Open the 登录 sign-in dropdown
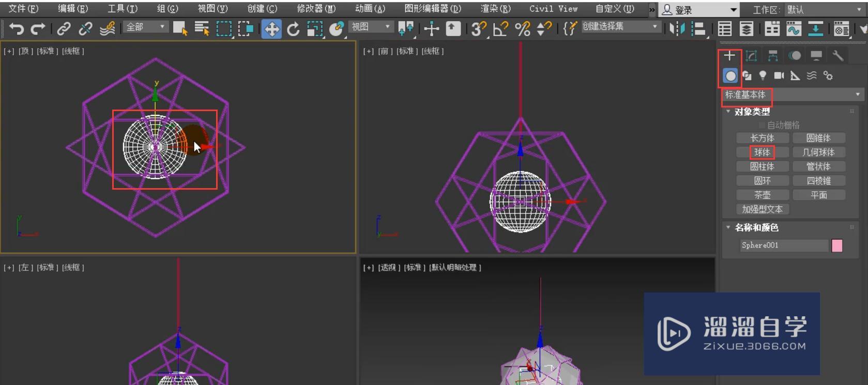This screenshot has height=385, width=868. 698,10
